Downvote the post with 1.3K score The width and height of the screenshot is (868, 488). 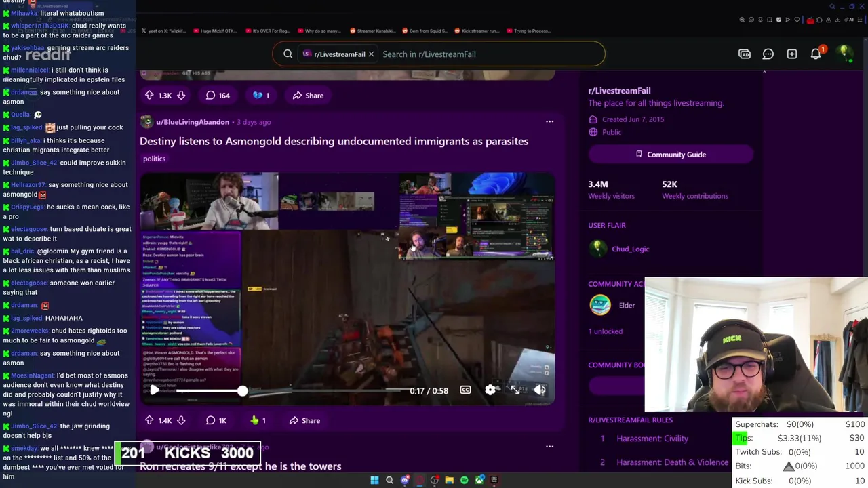click(181, 96)
